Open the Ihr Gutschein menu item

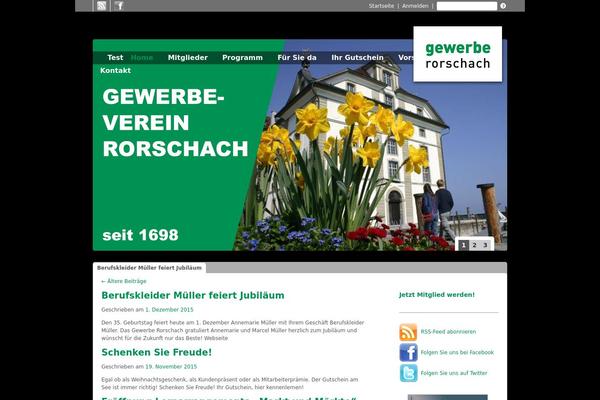click(357, 57)
